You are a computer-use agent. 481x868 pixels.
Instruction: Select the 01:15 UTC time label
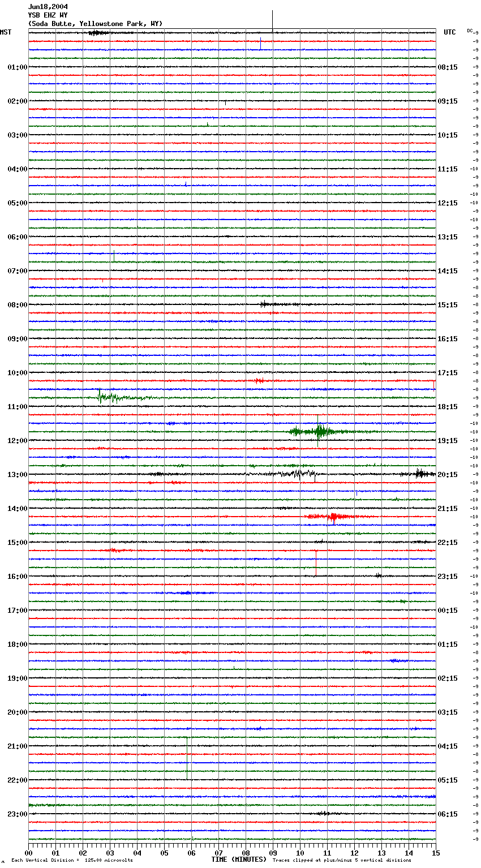(448, 644)
